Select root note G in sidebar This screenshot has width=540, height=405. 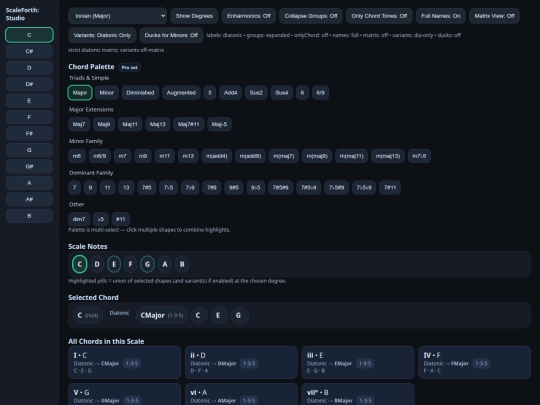(x=29, y=150)
